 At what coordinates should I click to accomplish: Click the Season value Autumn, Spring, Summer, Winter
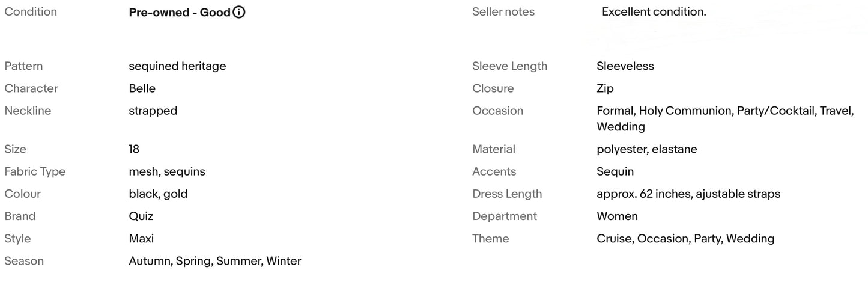(215, 261)
